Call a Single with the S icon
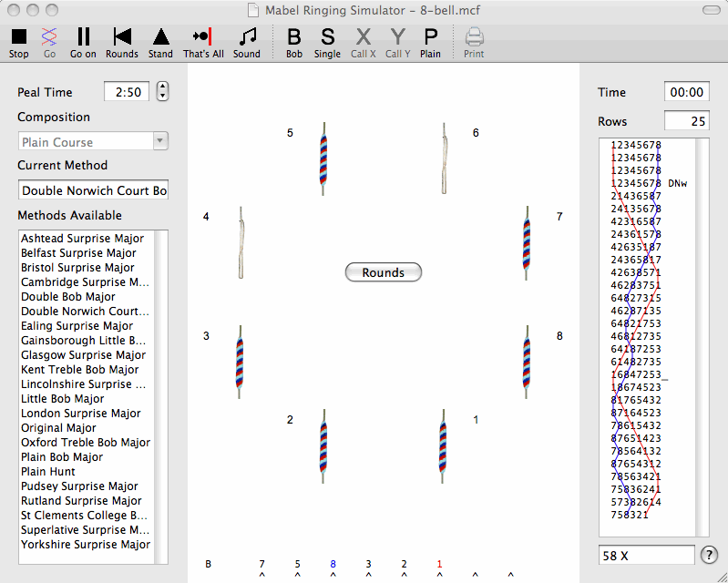The width and height of the screenshot is (728, 583). pos(327,36)
